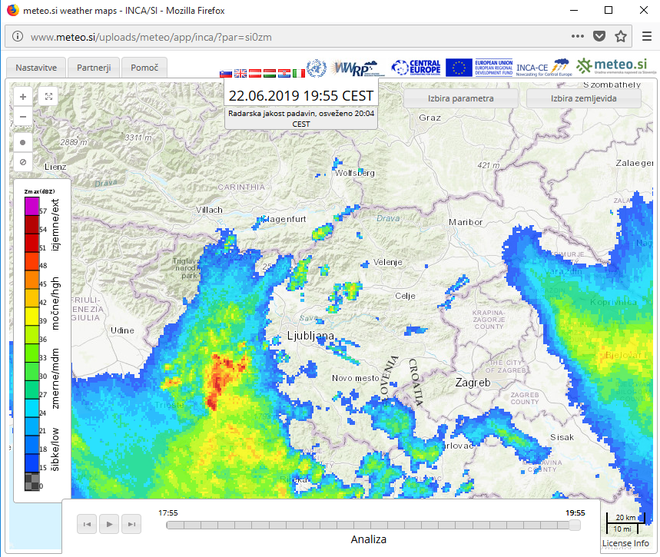Click the European Union flag logo
The image size is (660, 557).
(x=459, y=67)
